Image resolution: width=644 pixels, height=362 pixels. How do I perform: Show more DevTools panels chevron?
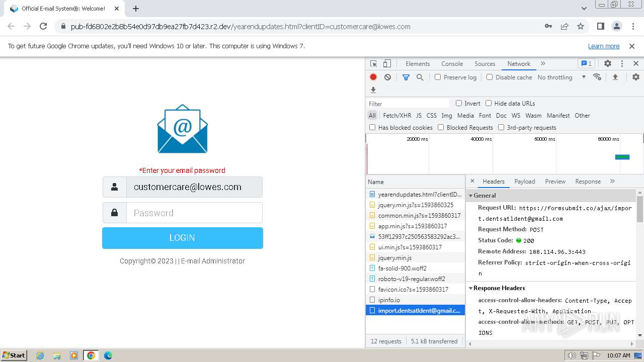coord(543,64)
